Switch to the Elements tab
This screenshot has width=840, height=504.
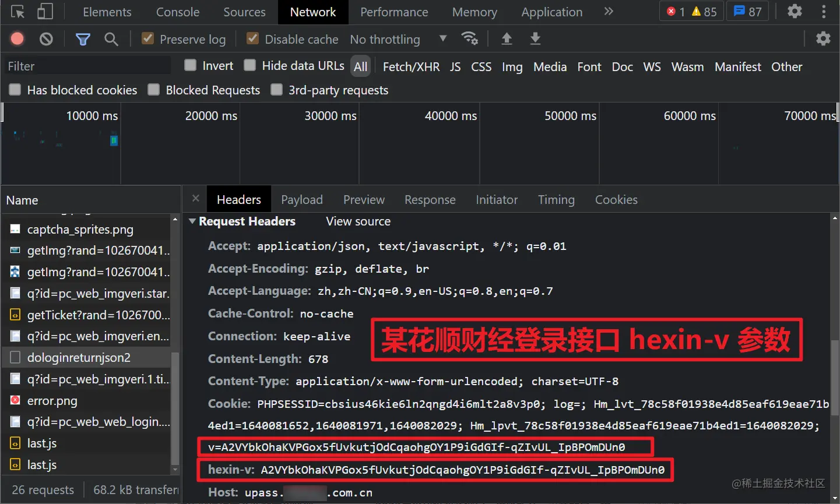tap(107, 12)
